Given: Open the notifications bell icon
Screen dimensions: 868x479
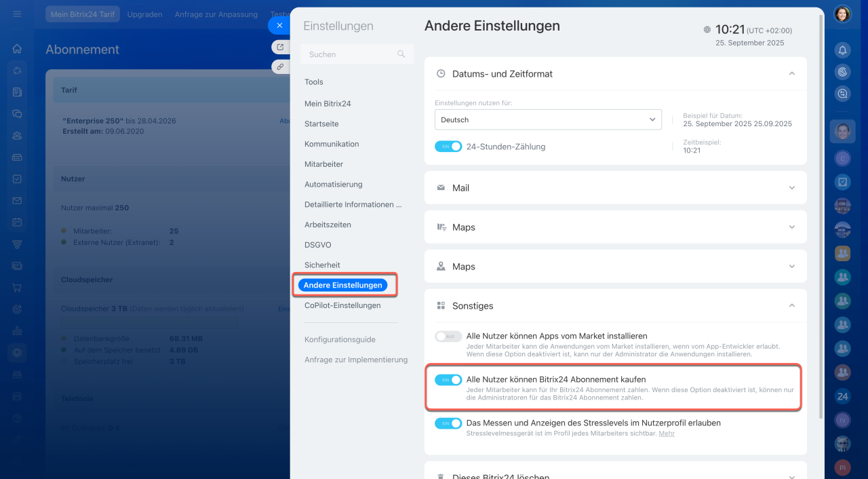Looking at the screenshot, I should (842, 50).
